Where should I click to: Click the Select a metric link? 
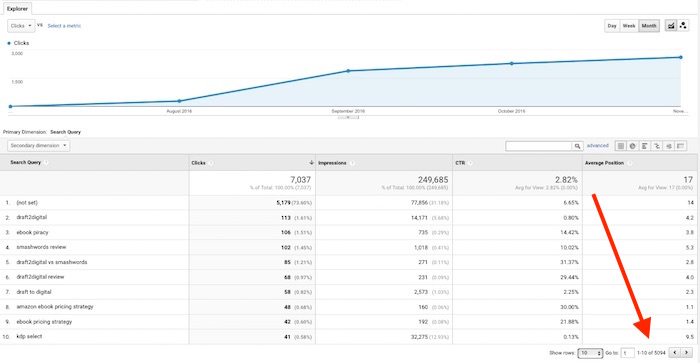64,26
